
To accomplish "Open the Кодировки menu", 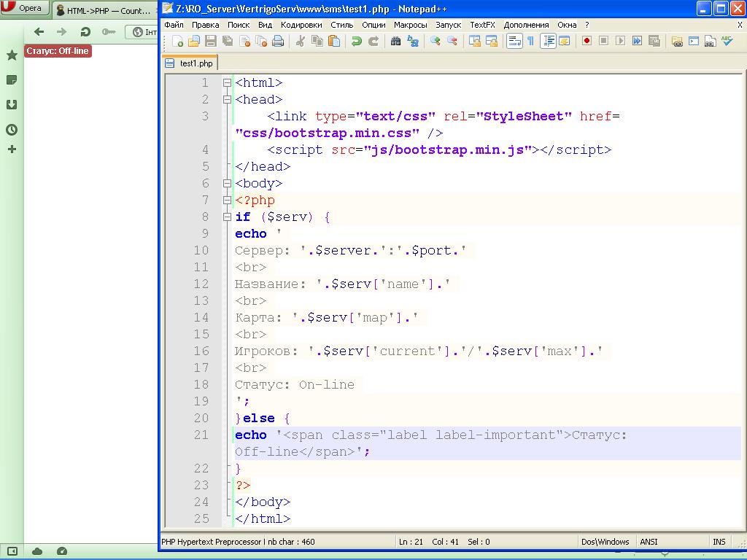I will pos(301,25).
